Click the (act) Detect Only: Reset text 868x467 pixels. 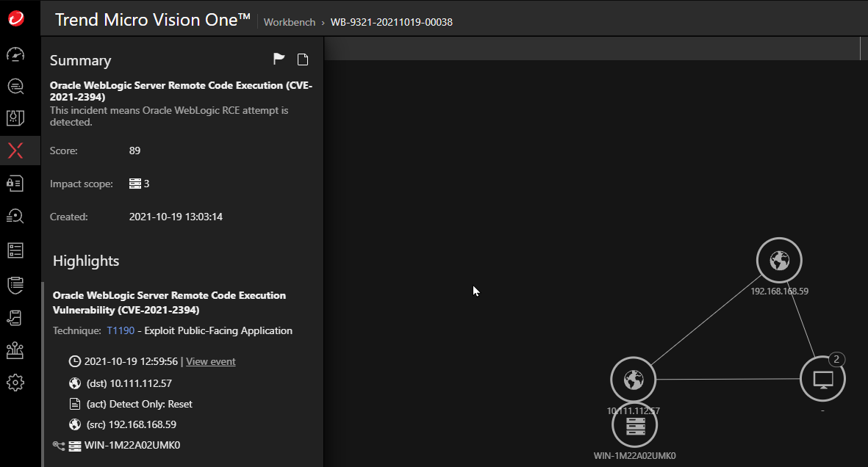(140, 404)
